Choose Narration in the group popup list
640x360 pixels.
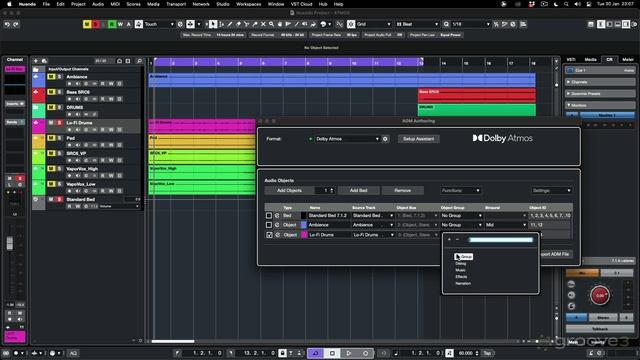click(x=463, y=283)
